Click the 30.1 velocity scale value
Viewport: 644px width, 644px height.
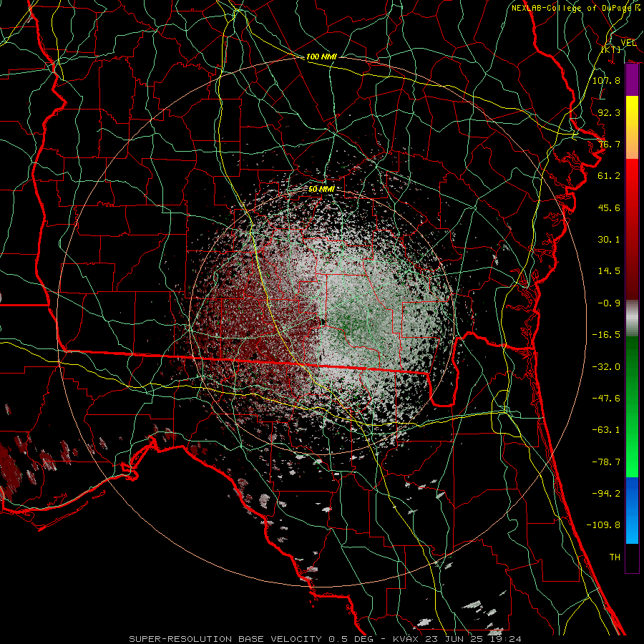point(609,240)
